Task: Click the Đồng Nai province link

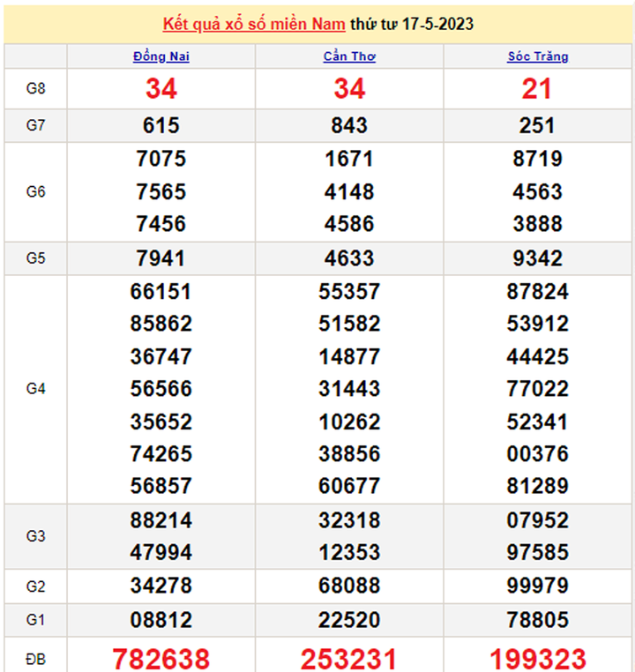Action: click(161, 56)
